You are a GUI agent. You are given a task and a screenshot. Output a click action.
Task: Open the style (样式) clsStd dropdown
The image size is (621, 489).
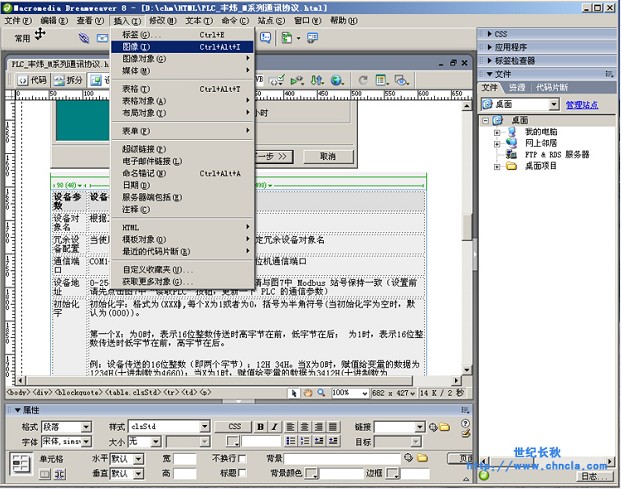tap(204, 427)
